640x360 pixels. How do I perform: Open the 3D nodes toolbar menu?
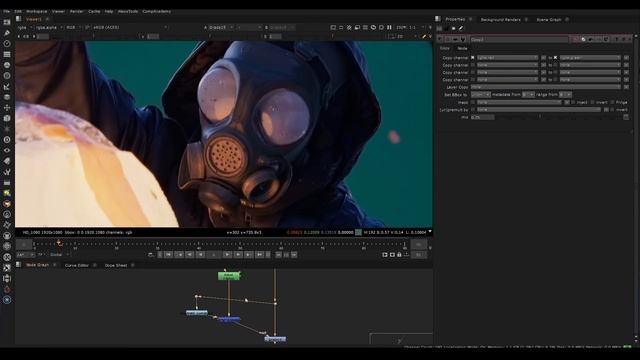coord(7,118)
